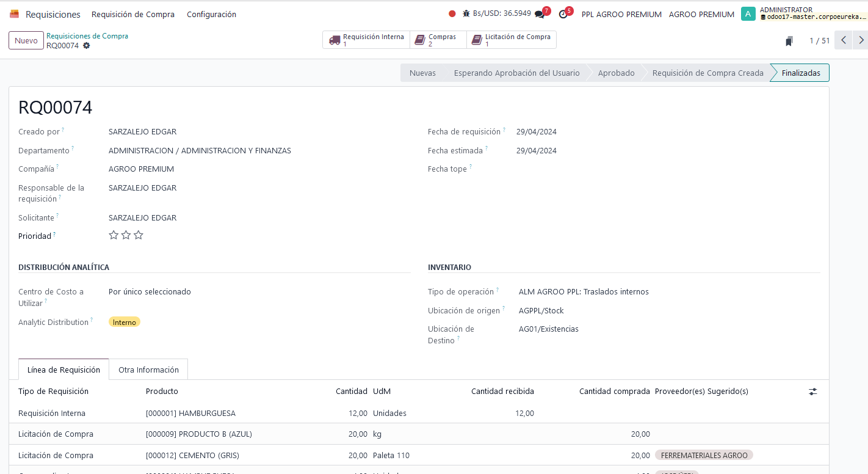Click the yellow Interno analytic tag

[x=125, y=322]
